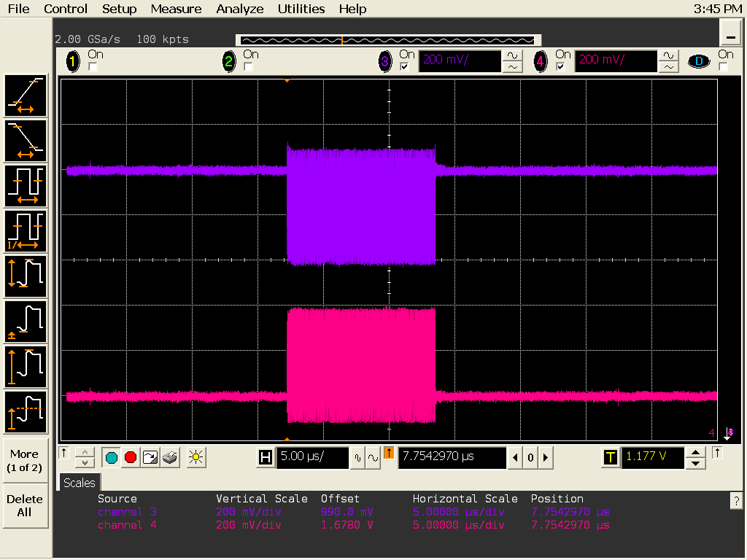Decrease channel 3 vertical scale lower arrow

[x=512, y=67]
